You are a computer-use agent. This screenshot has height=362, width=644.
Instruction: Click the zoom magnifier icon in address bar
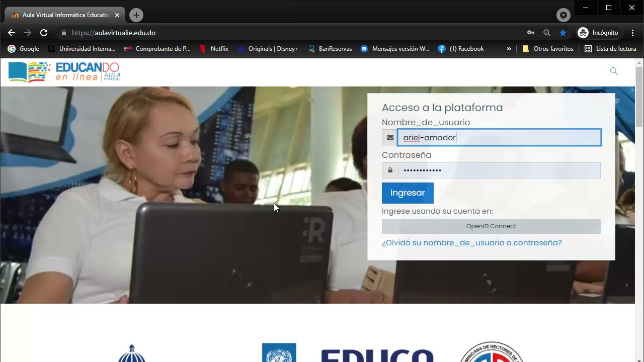pyautogui.click(x=547, y=33)
